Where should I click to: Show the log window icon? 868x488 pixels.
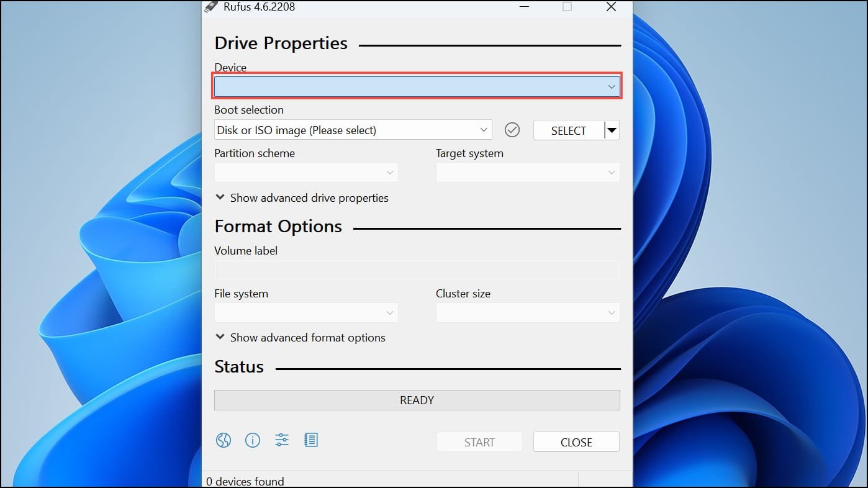311,440
